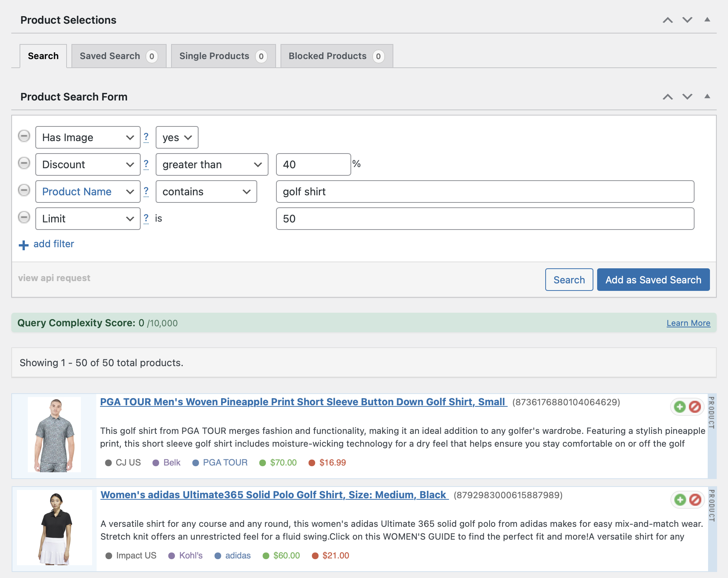Remove the Limit filter row
Viewport: 728px width, 578px height.
click(x=24, y=218)
